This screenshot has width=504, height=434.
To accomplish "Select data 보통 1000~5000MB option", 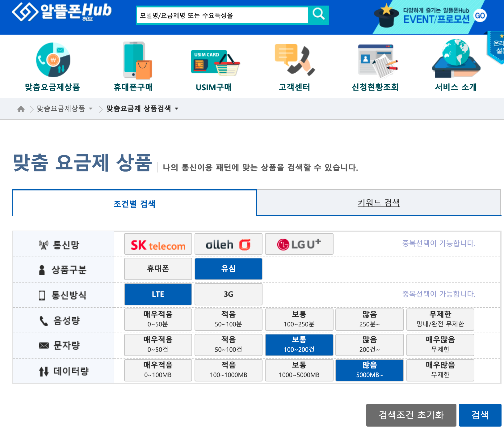I will (299, 370).
